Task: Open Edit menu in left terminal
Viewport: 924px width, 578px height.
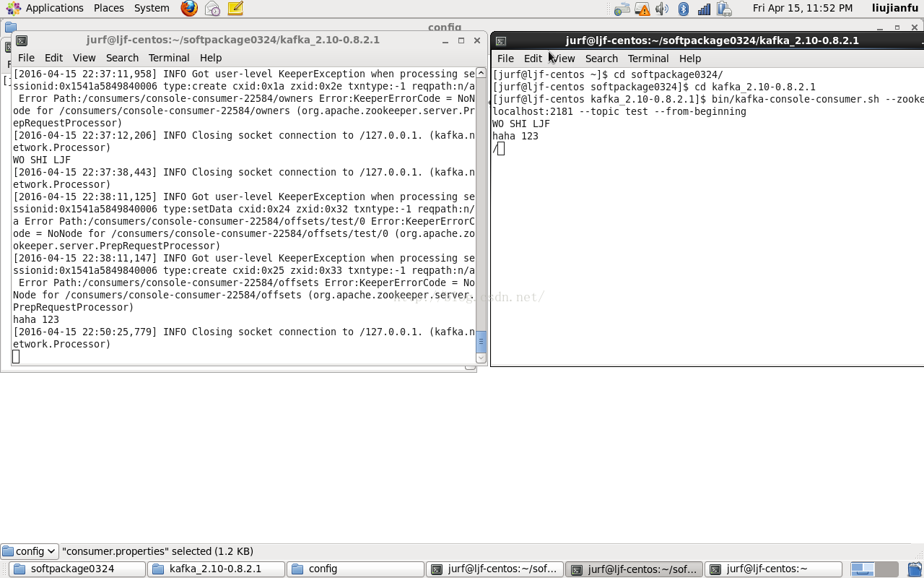Action: (53, 58)
